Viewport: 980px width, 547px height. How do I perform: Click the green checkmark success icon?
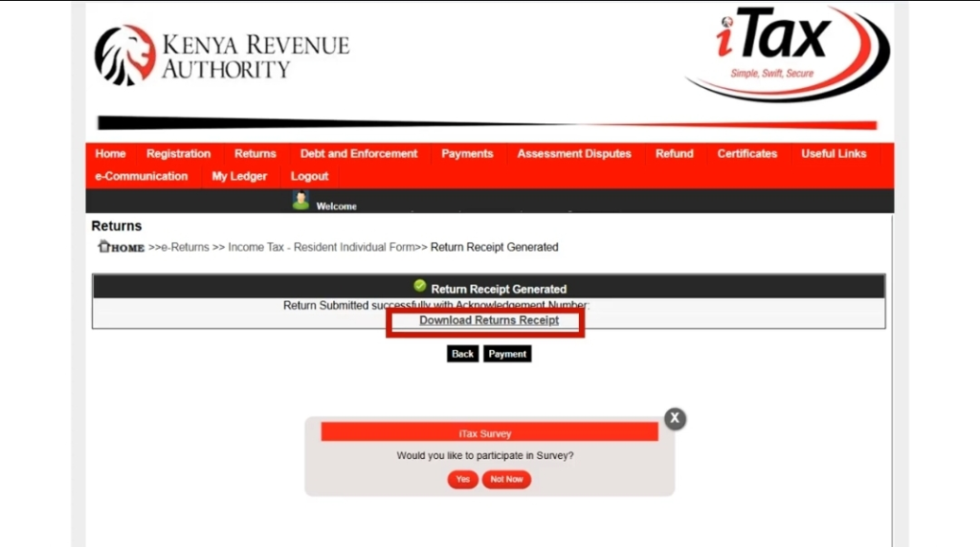(420, 286)
